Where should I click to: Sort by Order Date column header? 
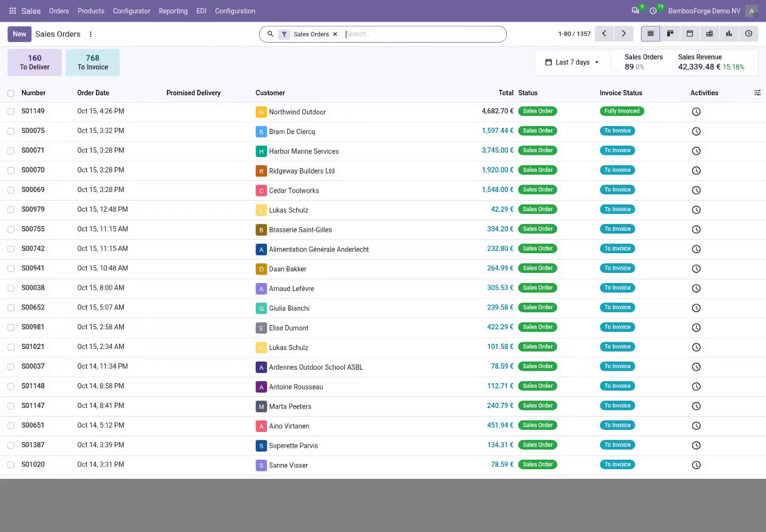pyautogui.click(x=93, y=93)
